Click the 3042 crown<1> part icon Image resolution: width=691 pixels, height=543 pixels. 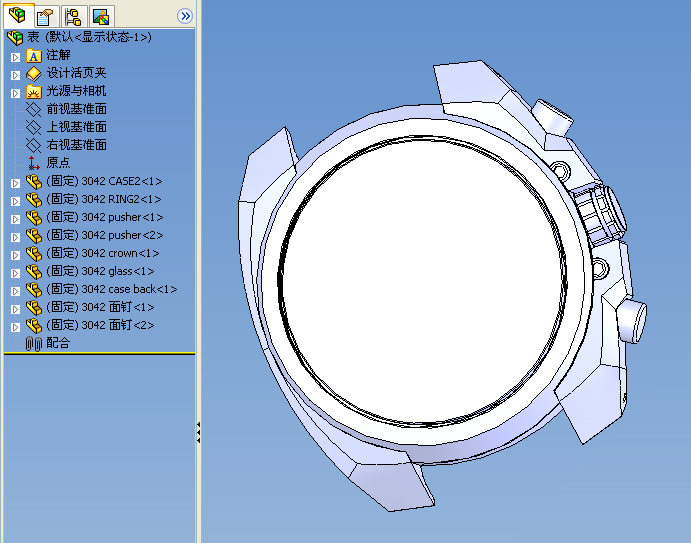[34, 254]
